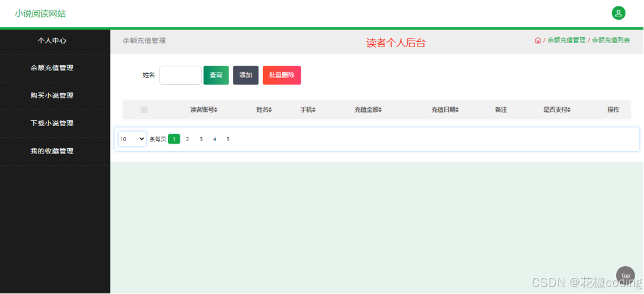Click 余额充值列表 breadcrumb link
The image size is (644, 294).
pos(611,40)
